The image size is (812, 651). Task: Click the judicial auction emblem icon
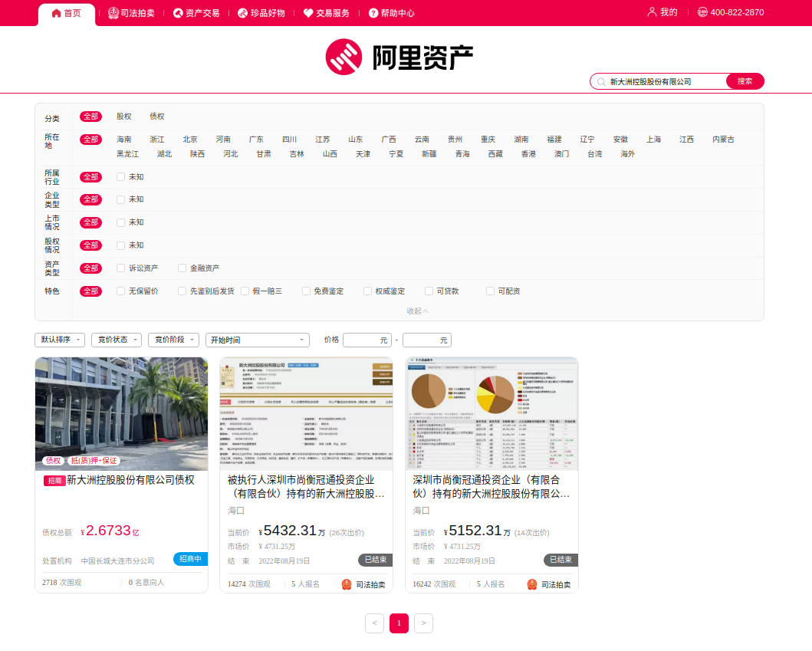tap(113, 13)
